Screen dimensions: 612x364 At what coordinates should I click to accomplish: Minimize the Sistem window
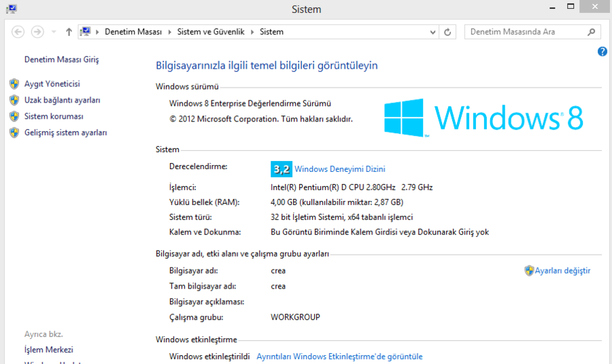click(552, 7)
